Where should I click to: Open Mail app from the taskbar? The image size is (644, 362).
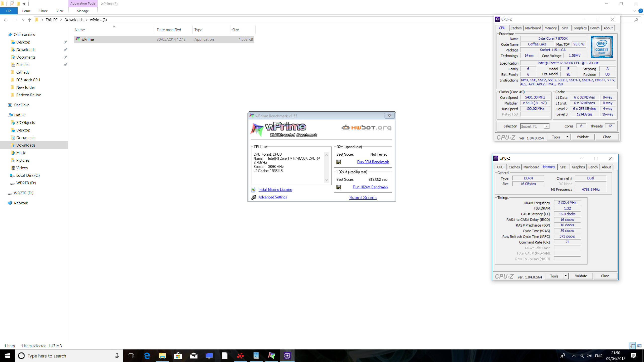pyautogui.click(x=194, y=356)
